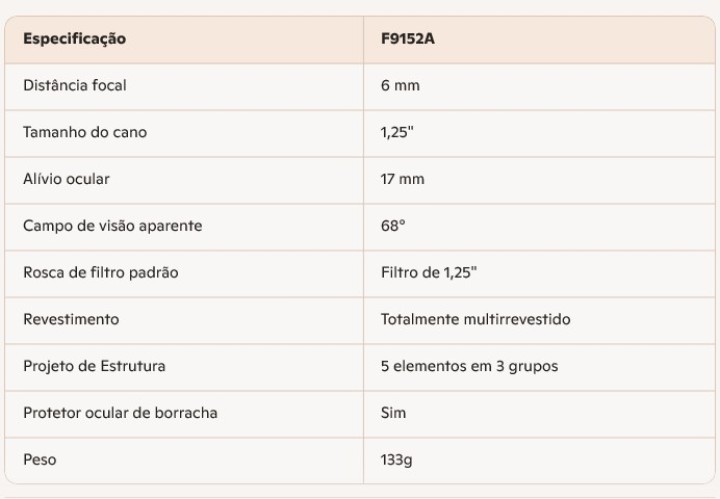The width and height of the screenshot is (720, 499).
Task: Select the Distância focal label cell
Action: click(x=75, y=86)
